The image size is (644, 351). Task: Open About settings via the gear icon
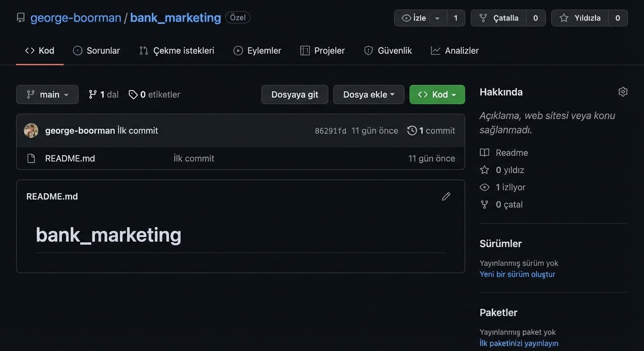click(x=623, y=91)
